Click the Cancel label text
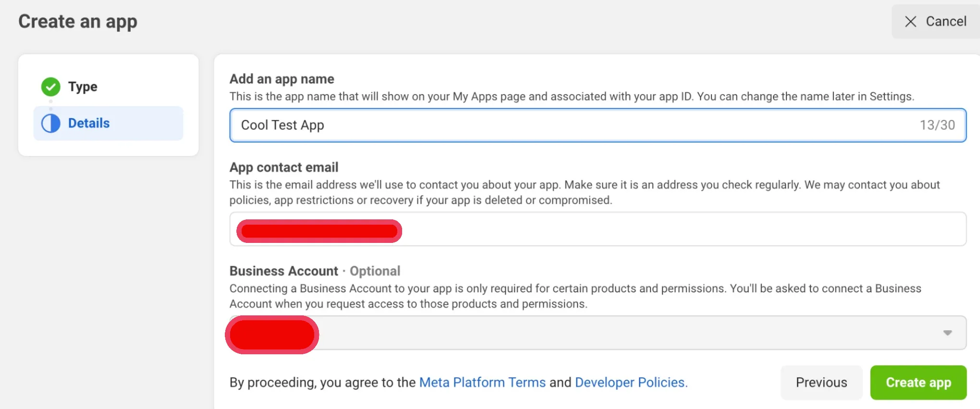The width and height of the screenshot is (980, 409). click(x=946, y=22)
